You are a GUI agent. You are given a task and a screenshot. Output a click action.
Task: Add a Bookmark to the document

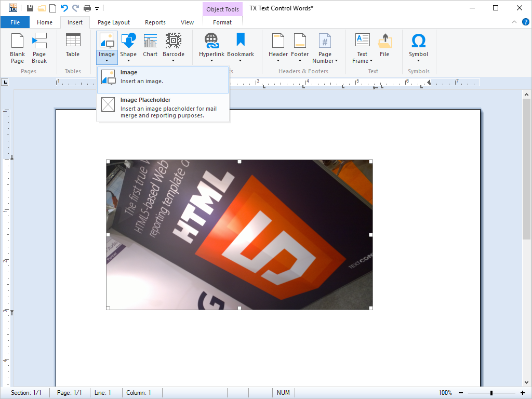(241, 46)
